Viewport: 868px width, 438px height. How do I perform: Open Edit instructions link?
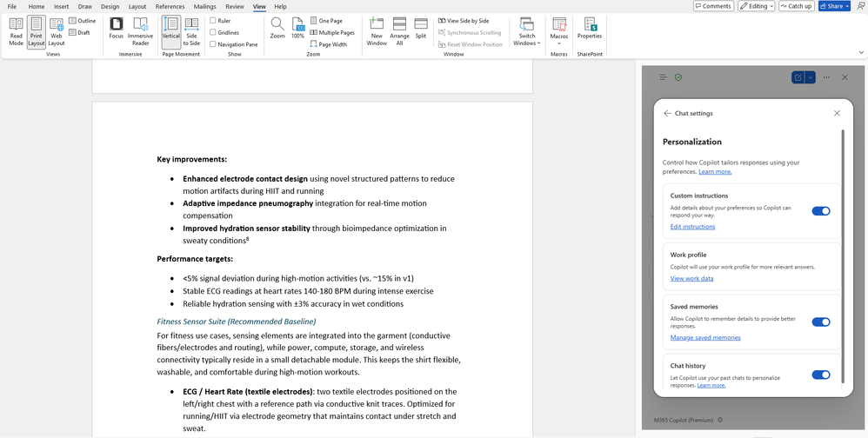coord(692,227)
